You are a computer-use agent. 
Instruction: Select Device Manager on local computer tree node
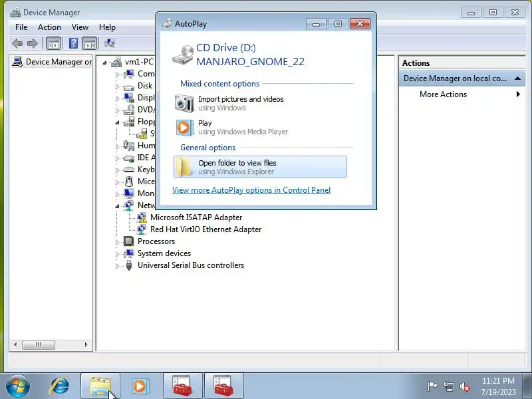pos(52,62)
